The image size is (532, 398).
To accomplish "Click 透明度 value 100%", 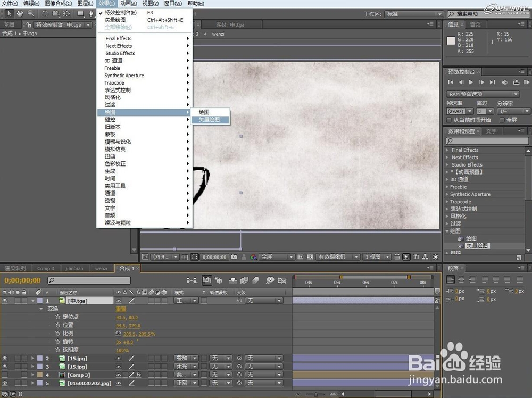I will [x=122, y=351].
